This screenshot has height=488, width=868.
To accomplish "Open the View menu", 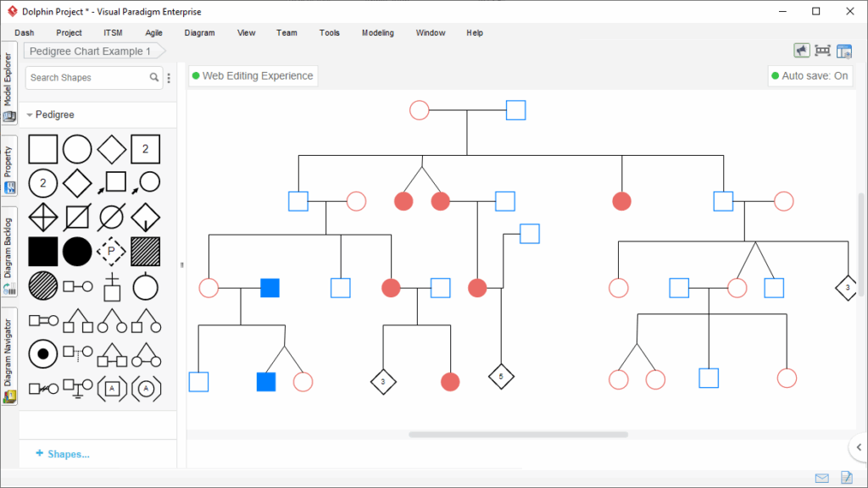I will click(x=247, y=33).
